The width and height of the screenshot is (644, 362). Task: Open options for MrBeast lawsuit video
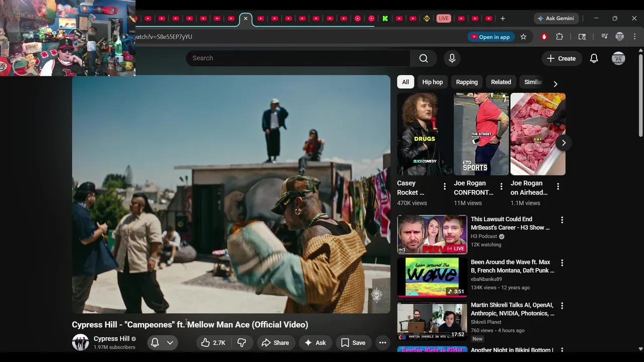[562, 220]
